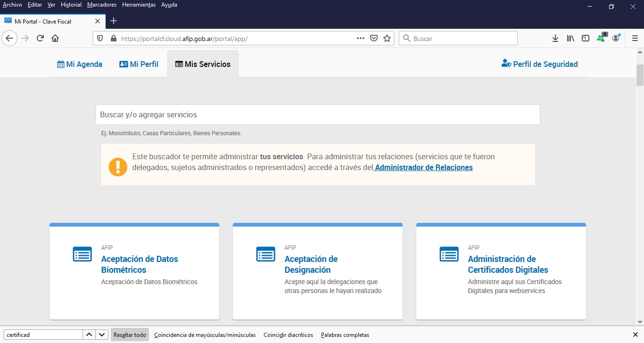Viewport: 644px width, 343px height.
Task: Open the Ayuda menu
Action: [169, 5]
